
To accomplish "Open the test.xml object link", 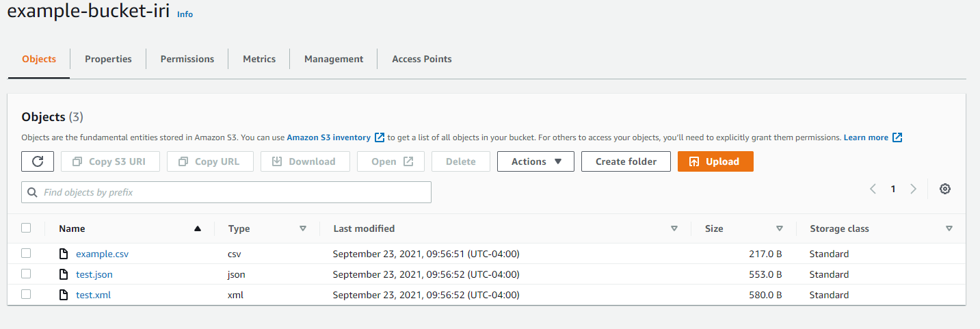I will [x=93, y=295].
